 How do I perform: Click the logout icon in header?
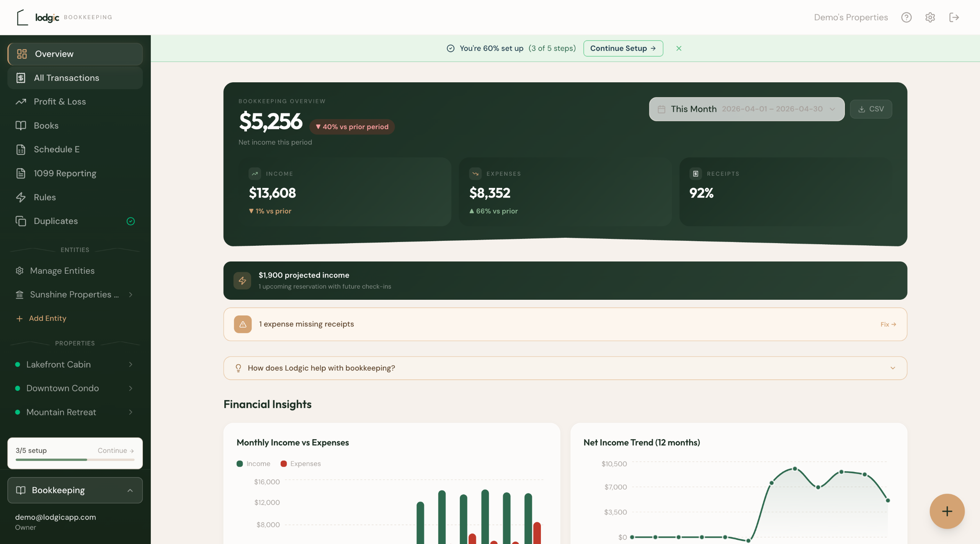coord(954,17)
